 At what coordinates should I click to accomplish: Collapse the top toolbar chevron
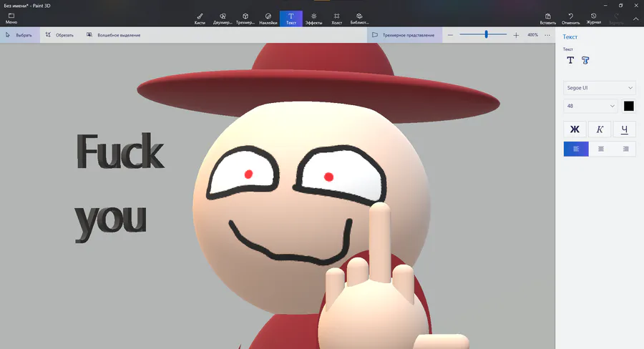(636, 19)
